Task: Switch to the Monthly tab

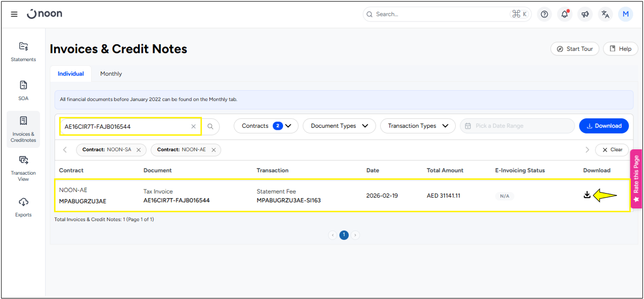Action: pos(111,74)
